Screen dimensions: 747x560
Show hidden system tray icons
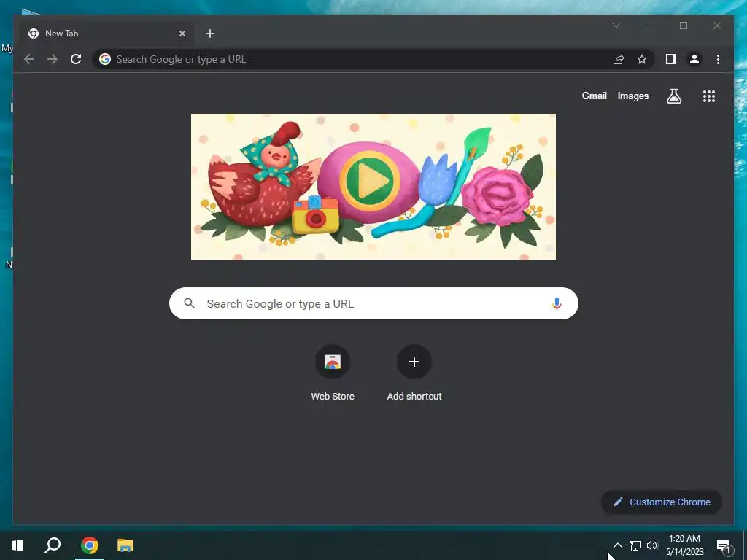tap(617, 545)
